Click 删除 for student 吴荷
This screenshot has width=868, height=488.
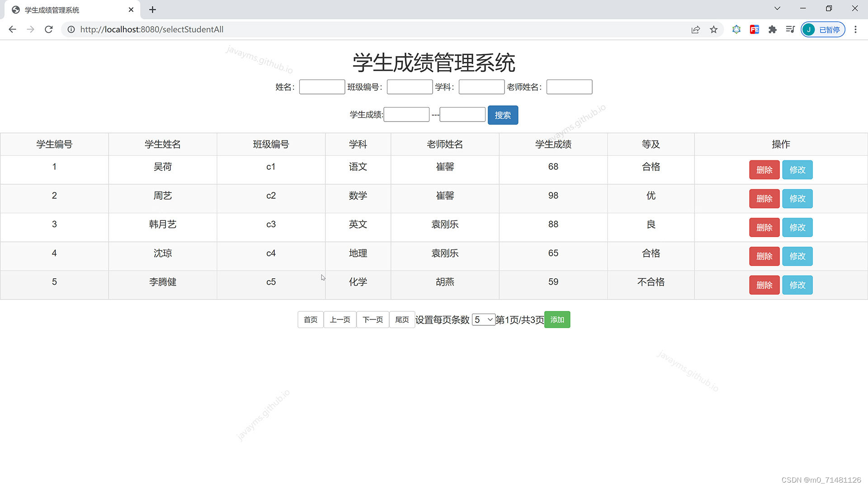[764, 169]
